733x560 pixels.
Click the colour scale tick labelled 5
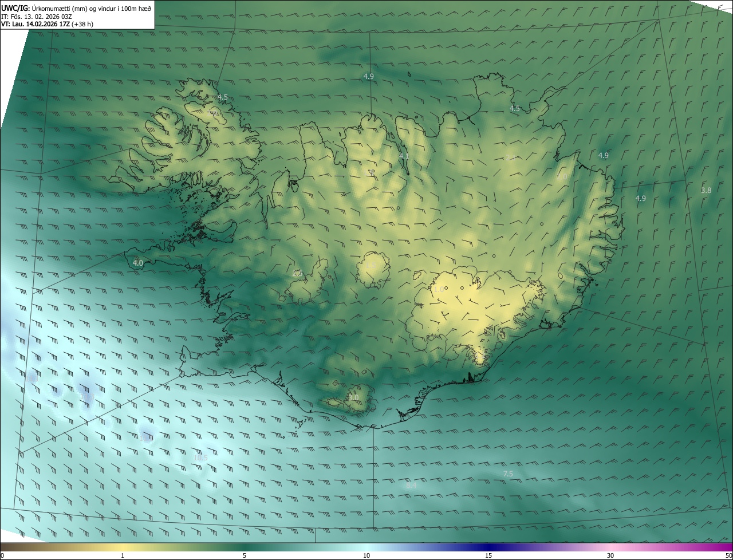pyautogui.click(x=245, y=555)
